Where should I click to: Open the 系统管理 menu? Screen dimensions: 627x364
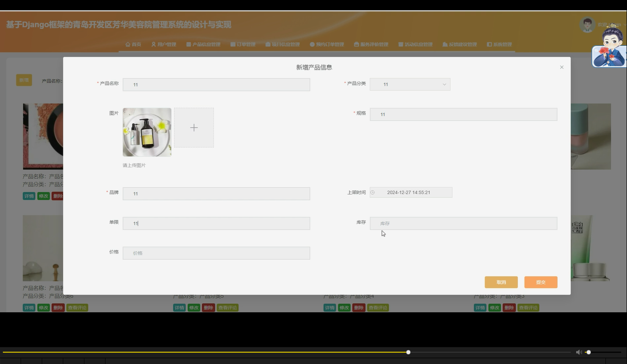[499, 44]
